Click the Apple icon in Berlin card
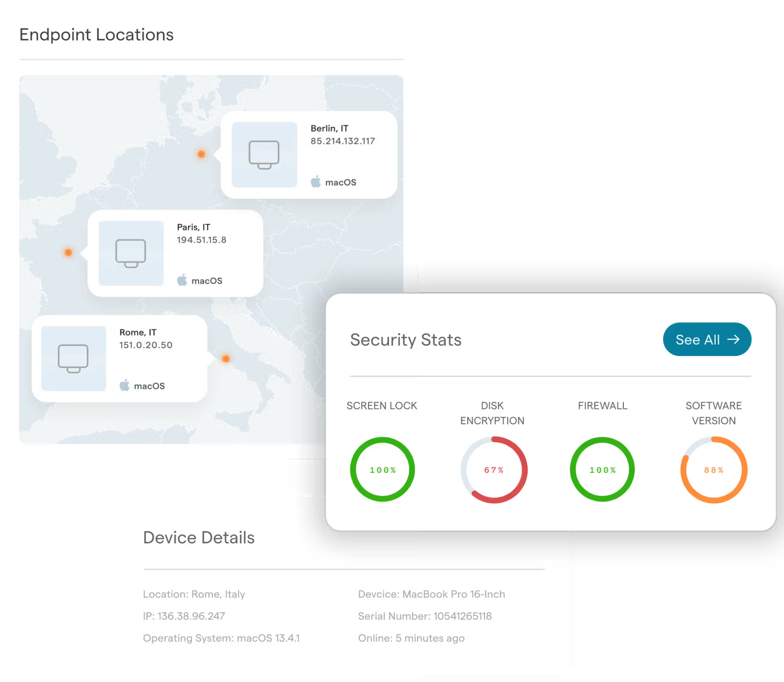Viewport: 784px width, 682px height. (316, 182)
